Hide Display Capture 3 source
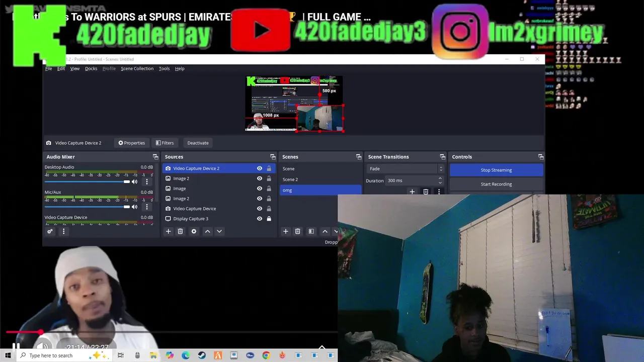The image size is (644, 362). (x=260, y=219)
